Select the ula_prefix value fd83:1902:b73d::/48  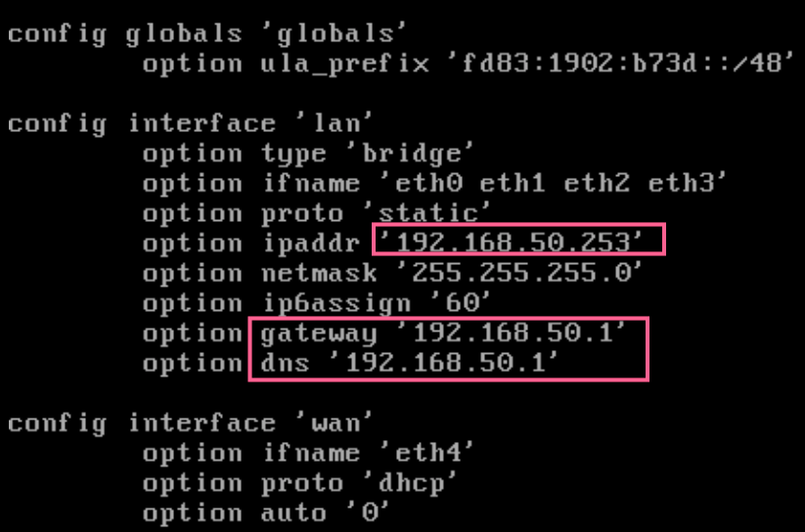click(x=621, y=64)
